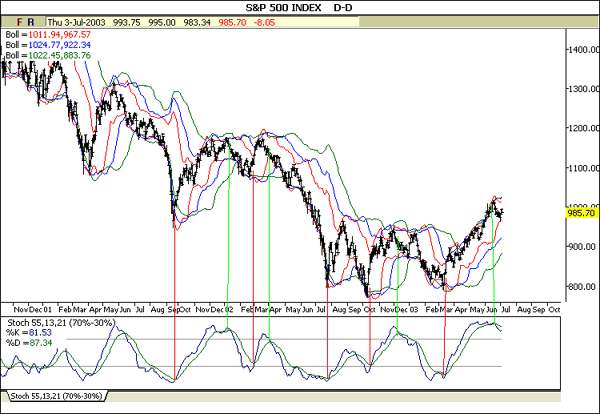The height and width of the screenshot is (414, 600).
Task: Click the blue Boll value 1024.77,922.34
Action: point(60,45)
